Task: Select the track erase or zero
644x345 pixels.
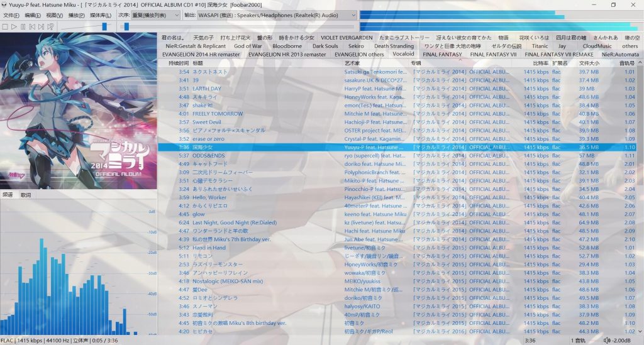Action: 397,139
